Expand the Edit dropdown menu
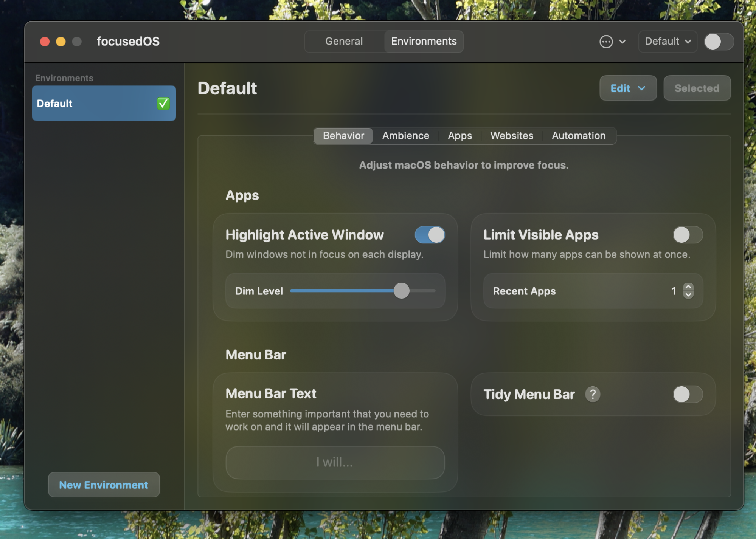The image size is (756, 539). (627, 88)
